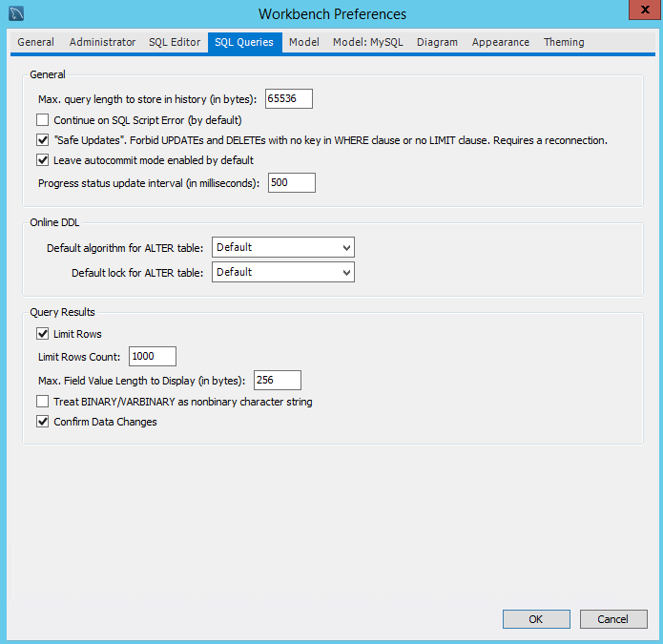The height and width of the screenshot is (644, 663).
Task: Toggle the Safe Updates checkbox
Action: [x=42, y=140]
